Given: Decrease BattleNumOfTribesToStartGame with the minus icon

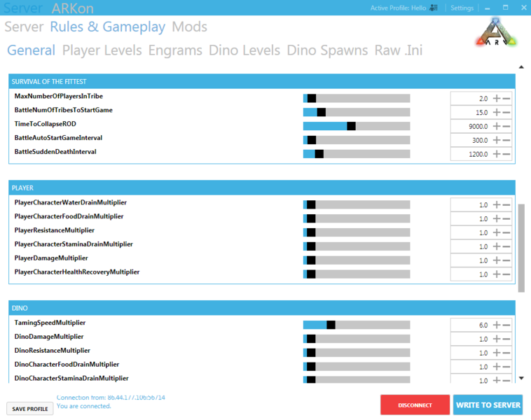Looking at the screenshot, I should (x=506, y=113).
